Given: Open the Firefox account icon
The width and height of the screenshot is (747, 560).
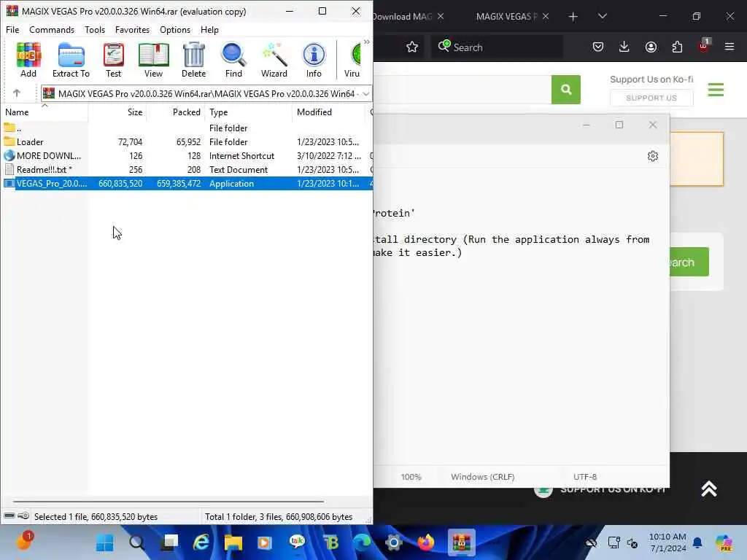Looking at the screenshot, I should point(651,47).
